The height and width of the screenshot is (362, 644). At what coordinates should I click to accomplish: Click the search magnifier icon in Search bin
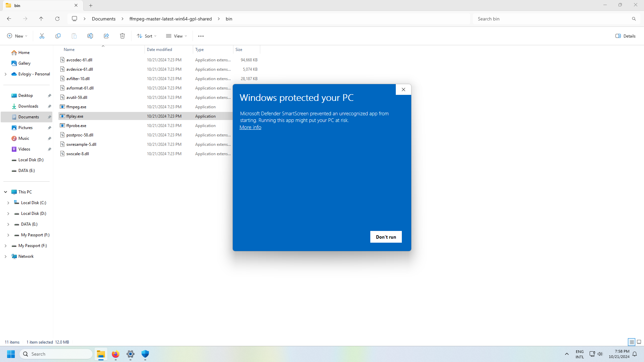(634, 19)
